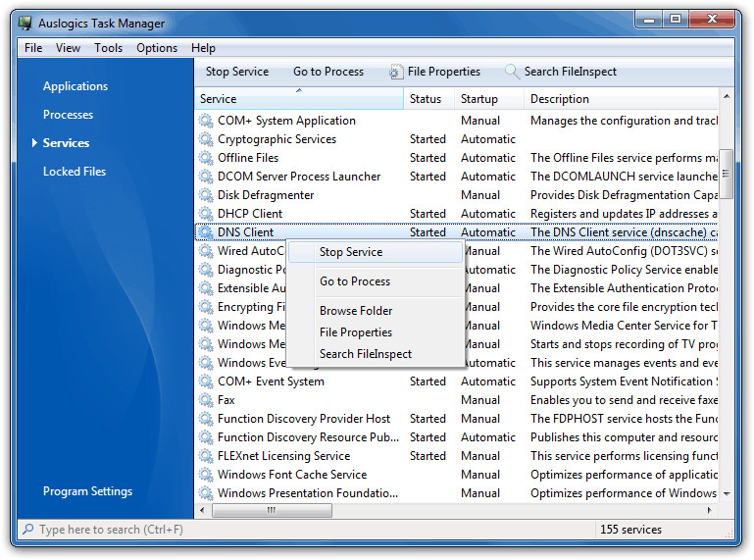Click the Search FileInspect magnifier icon
754x560 pixels.
click(x=512, y=72)
